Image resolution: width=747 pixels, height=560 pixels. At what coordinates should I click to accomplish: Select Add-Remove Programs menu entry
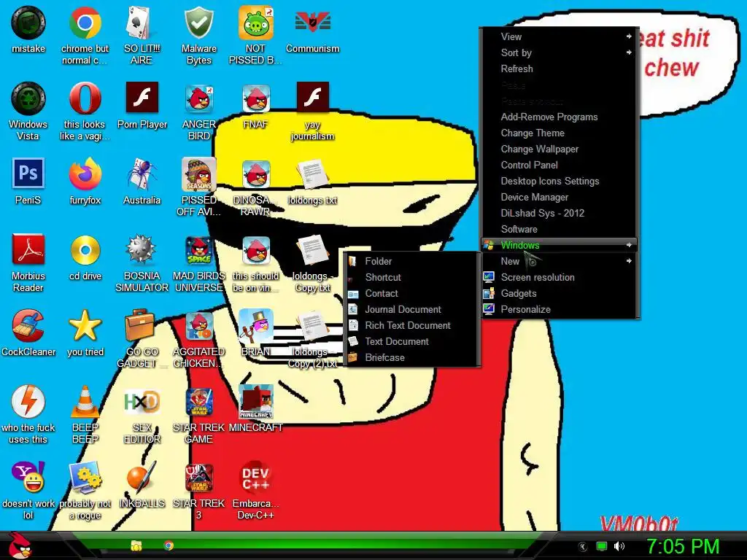coord(560,117)
